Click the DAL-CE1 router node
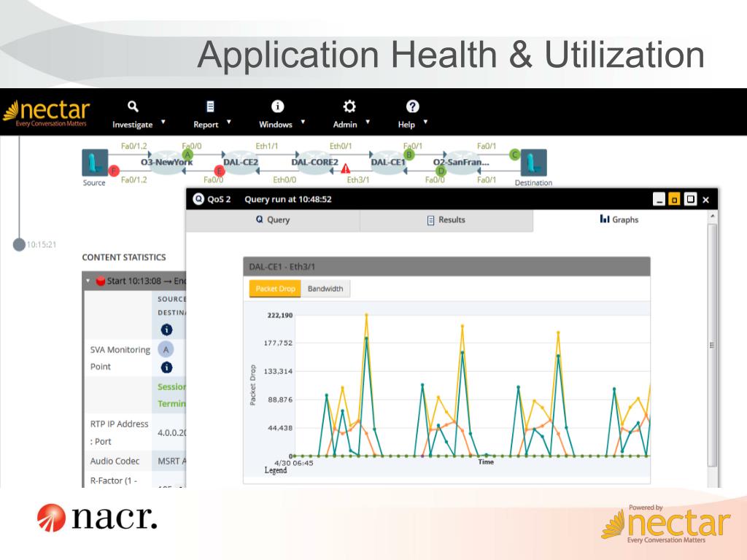The image size is (747, 560). click(388, 162)
